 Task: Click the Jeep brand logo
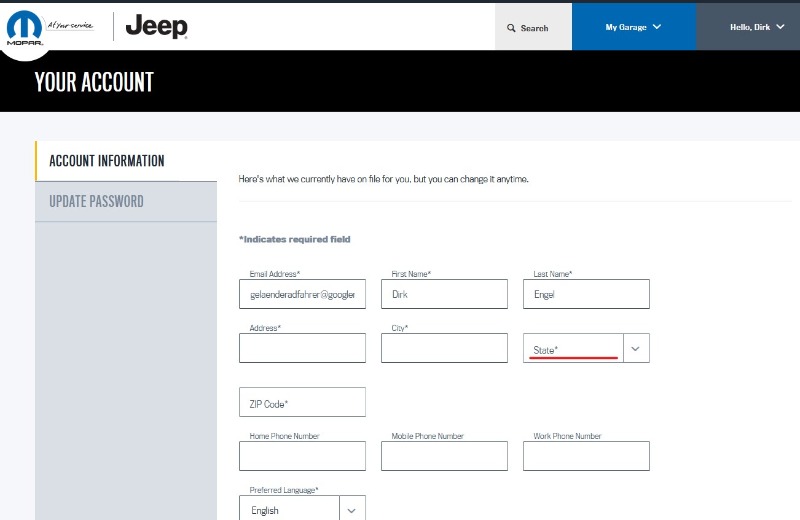156,27
